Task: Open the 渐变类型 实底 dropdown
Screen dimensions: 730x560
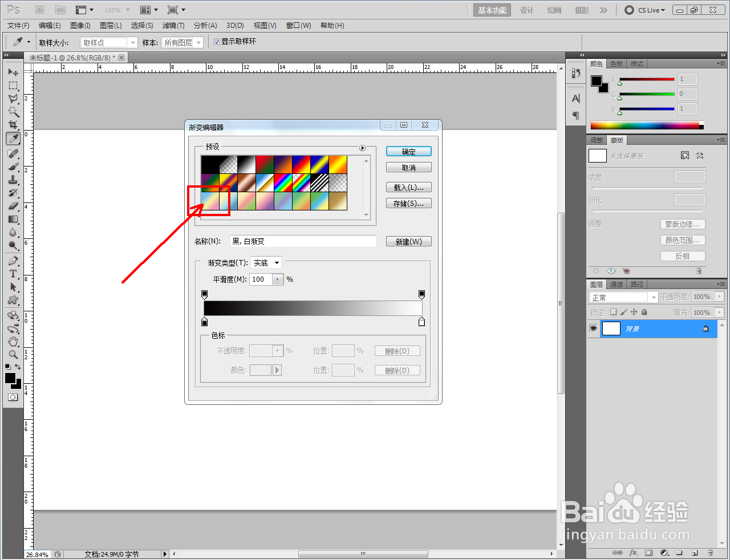Action: (266, 263)
